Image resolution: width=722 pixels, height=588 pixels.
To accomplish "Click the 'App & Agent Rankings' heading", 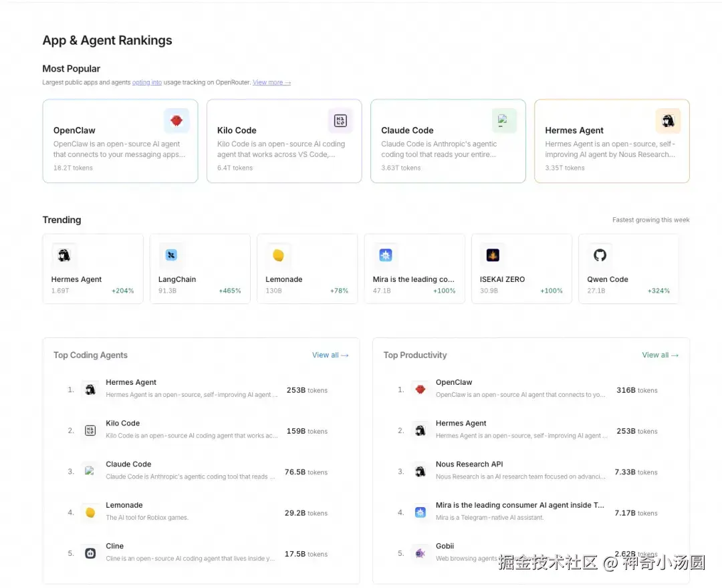I will (107, 41).
